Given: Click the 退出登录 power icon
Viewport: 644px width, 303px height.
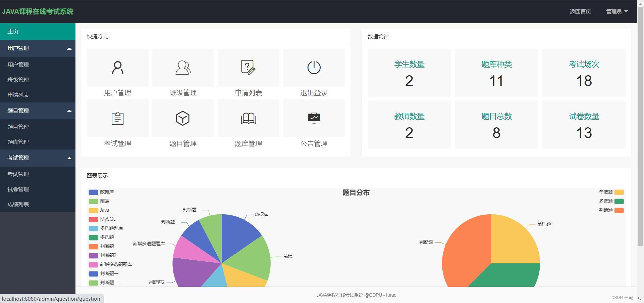Looking at the screenshot, I should click(314, 68).
